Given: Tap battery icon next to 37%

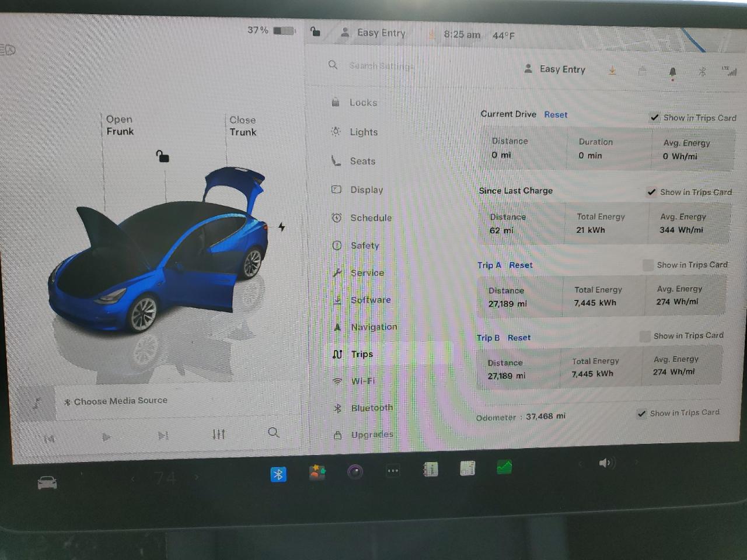Looking at the screenshot, I should click(x=284, y=30).
